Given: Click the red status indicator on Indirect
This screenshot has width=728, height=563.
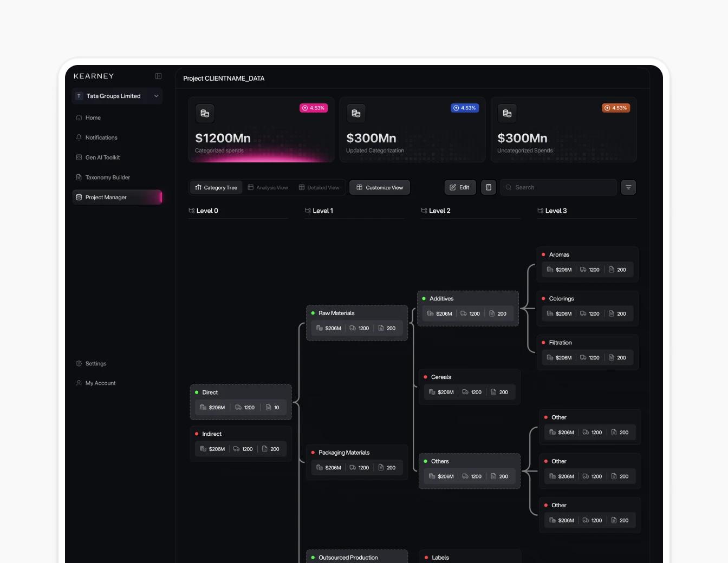Looking at the screenshot, I should tap(197, 434).
